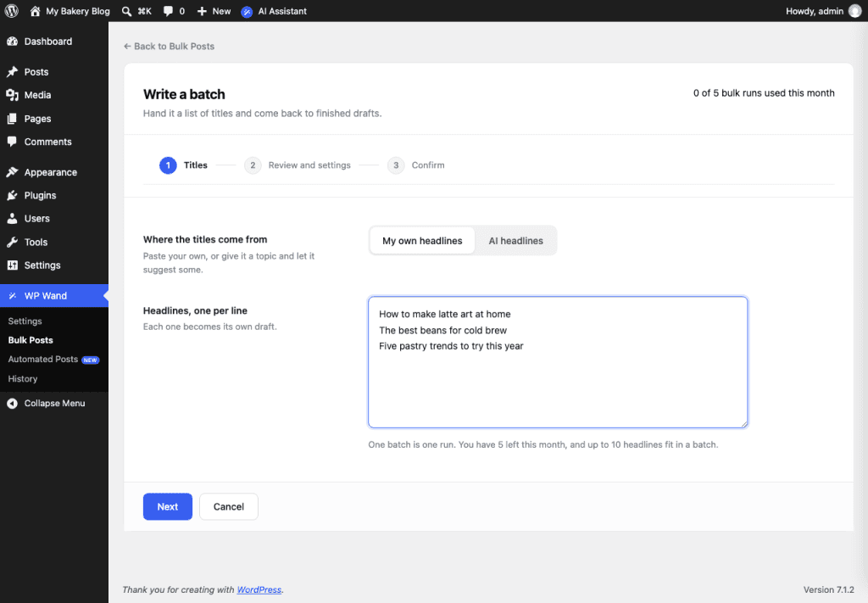The height and width of the screenshot is (603, 868).
Task: Click the WordPress logo icon
Action: (x=12, y=11)
